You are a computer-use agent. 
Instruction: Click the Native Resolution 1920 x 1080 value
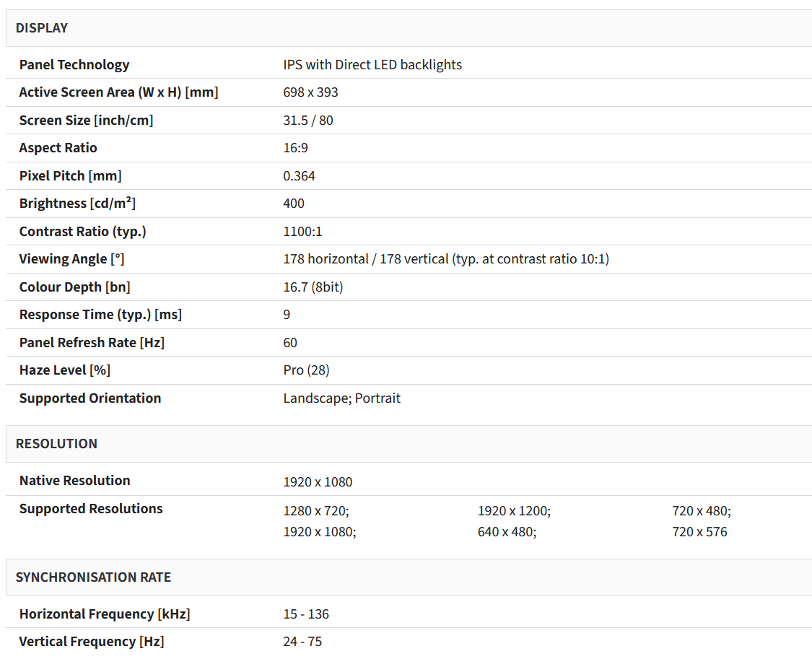coord(318,482)
